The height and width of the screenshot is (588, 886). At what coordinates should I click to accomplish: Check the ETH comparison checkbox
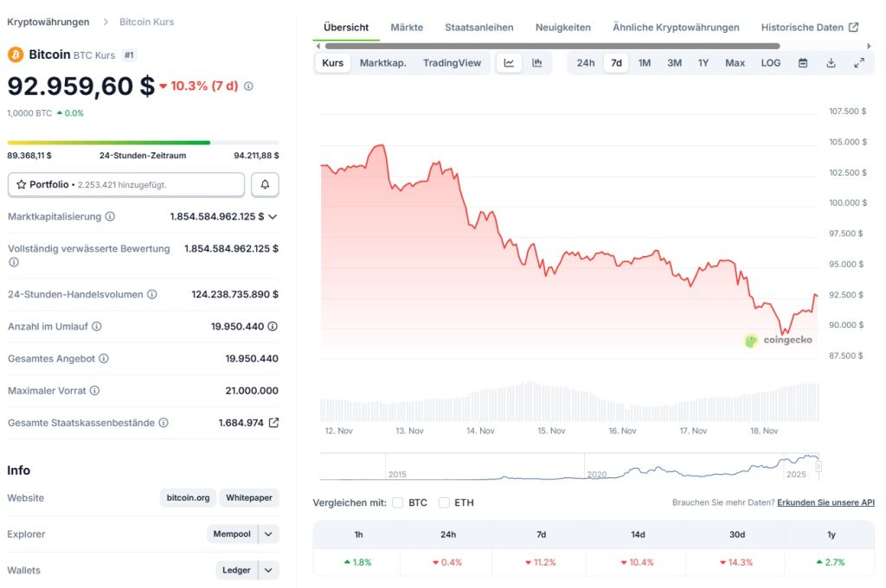[x=445, y=502]
